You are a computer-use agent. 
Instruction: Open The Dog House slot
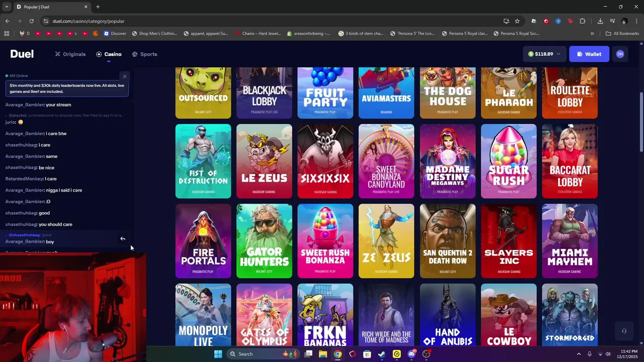click(448, 93)
